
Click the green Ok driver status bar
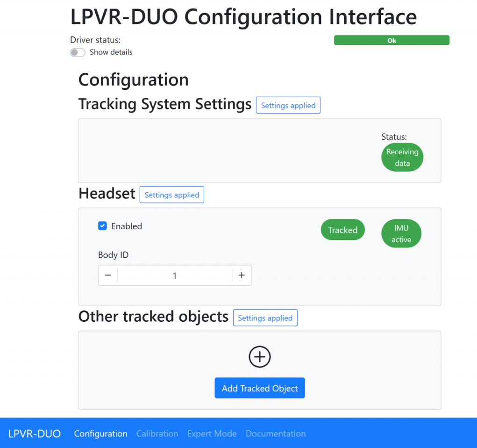(392, 40)
